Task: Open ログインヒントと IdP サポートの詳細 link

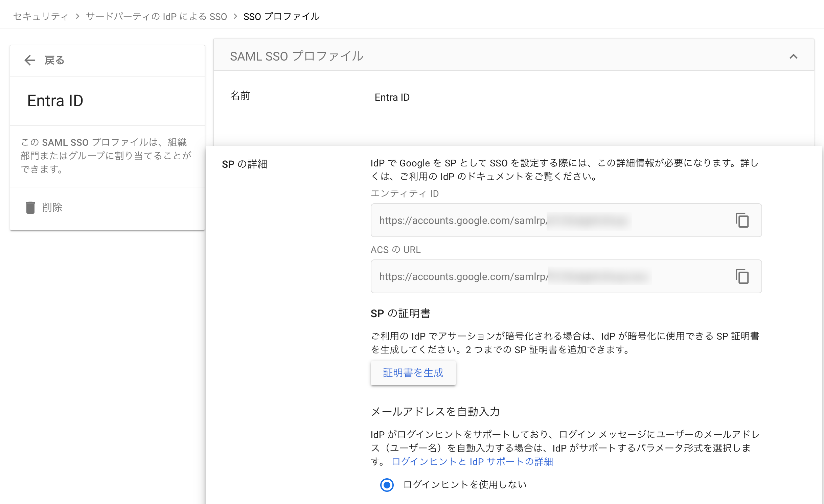Action: tap(472, 461)
